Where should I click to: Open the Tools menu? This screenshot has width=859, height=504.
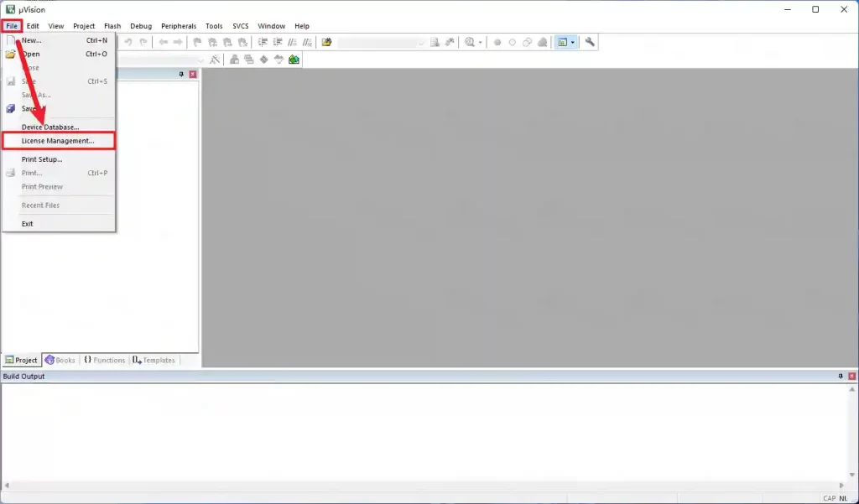coord(214,26)
